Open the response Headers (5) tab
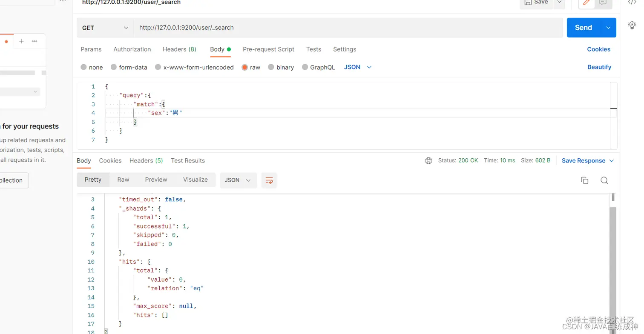Screen dimensions: 644x334 pos(146,161)
